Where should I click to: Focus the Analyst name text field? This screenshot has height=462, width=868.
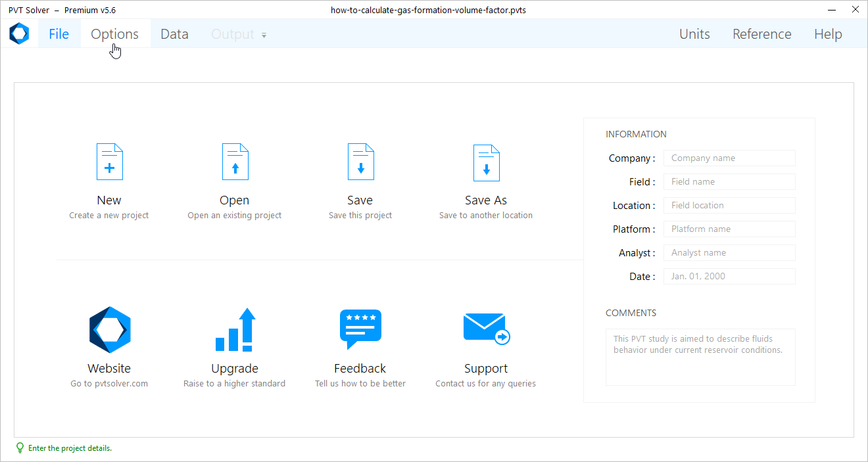click(729, 252)
